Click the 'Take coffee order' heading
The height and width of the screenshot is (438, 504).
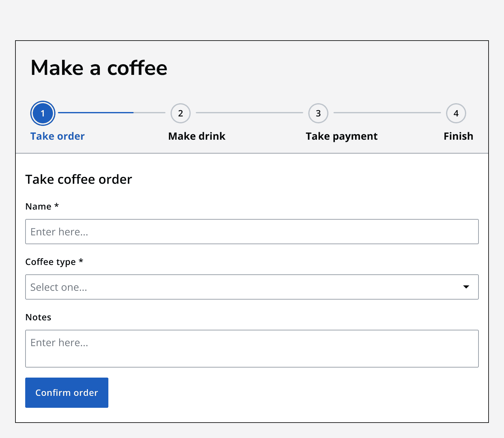[x=79, y=180]
